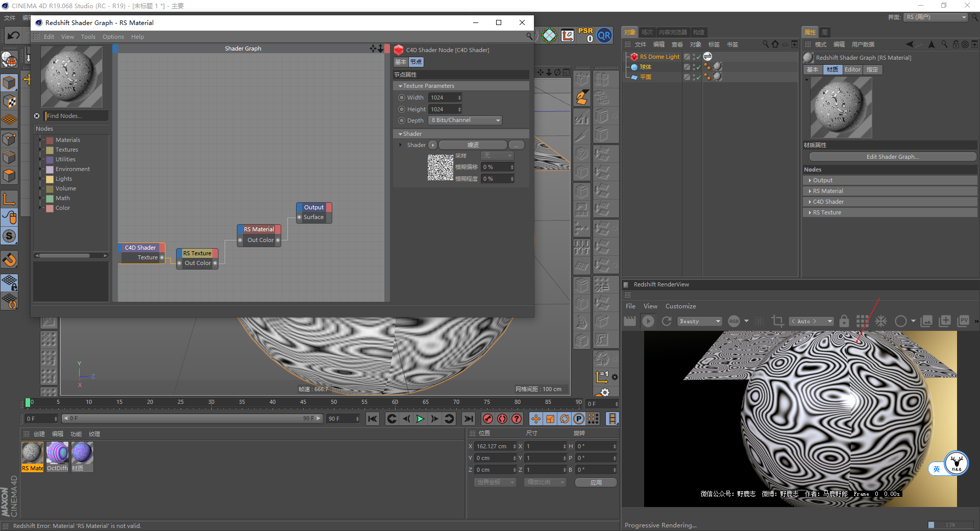Expand the C4D Shader section in Nodes list

(x=810, y=202)
